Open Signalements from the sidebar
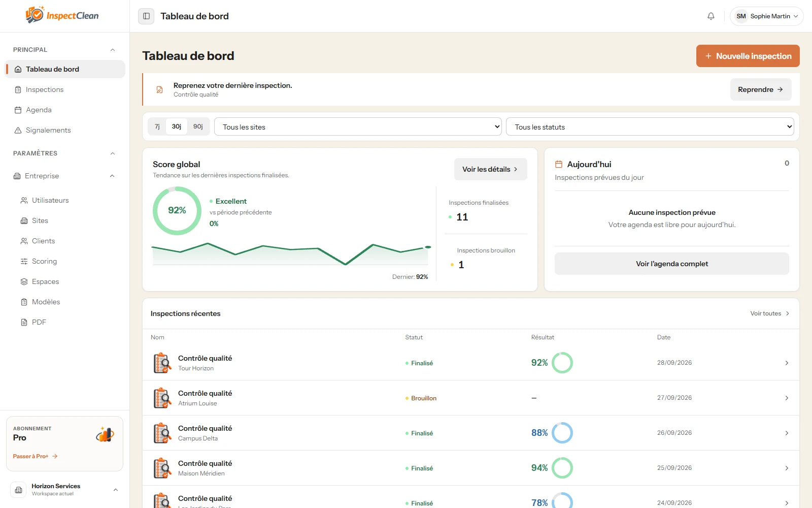This screenshot has width=812, height=508. click(x=65, y=130)
